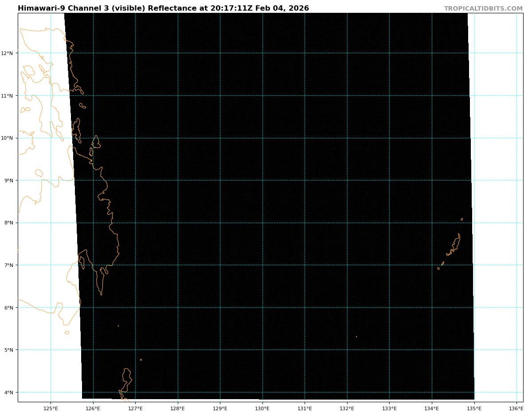Click the 125°E longitude axis label
532x412 pixels.
(51, 408)
